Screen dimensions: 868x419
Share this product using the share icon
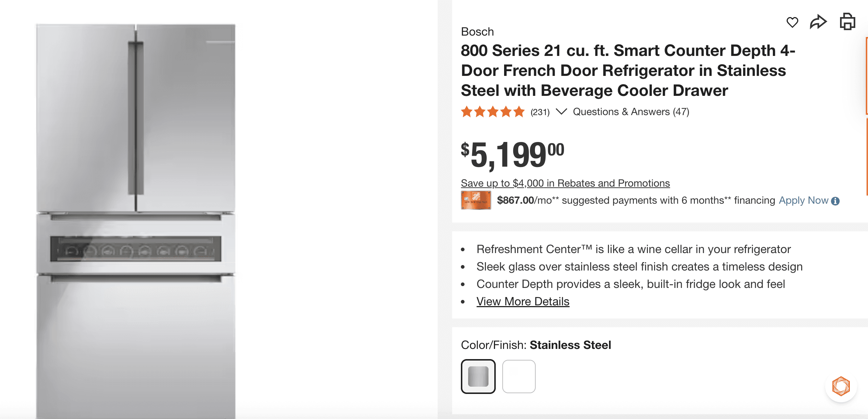pyautogui.click(x=819, y=22)
